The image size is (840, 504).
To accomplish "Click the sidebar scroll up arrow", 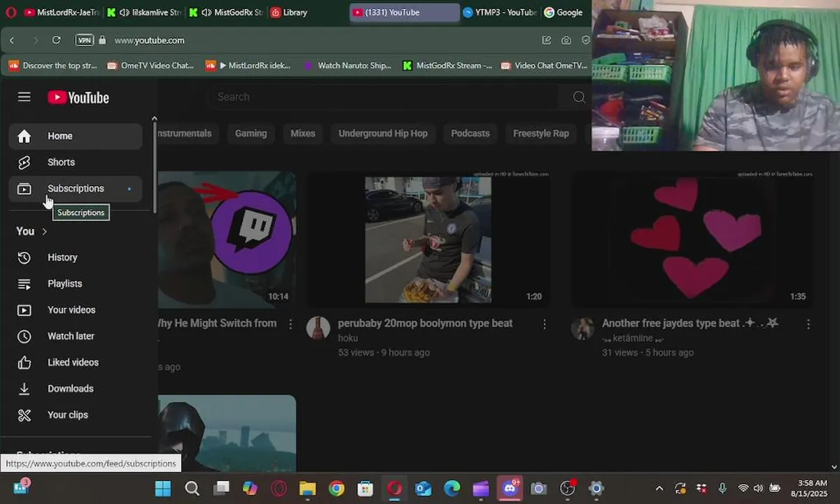I will 155,119.
